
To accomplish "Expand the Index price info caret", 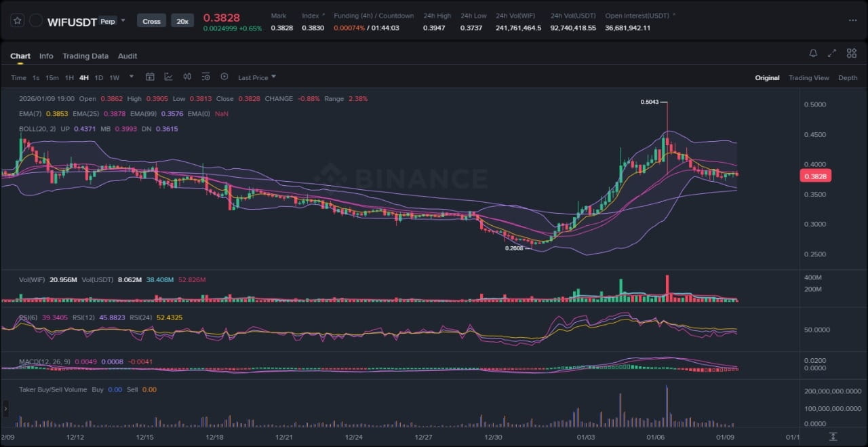I will pos(323,15).
